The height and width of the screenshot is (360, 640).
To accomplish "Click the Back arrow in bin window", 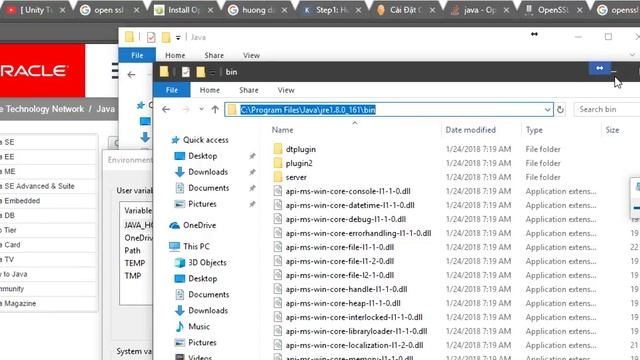I will pos(166,109).
